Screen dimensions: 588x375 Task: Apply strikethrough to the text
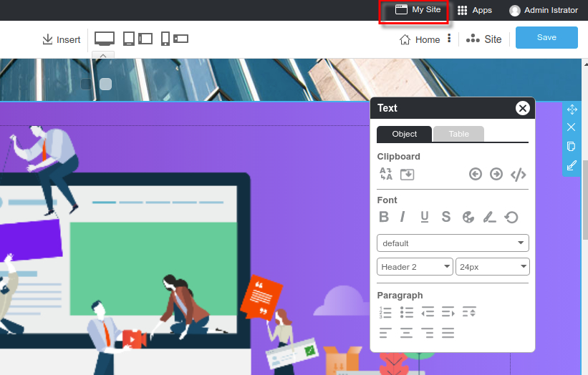coord(446,217)
